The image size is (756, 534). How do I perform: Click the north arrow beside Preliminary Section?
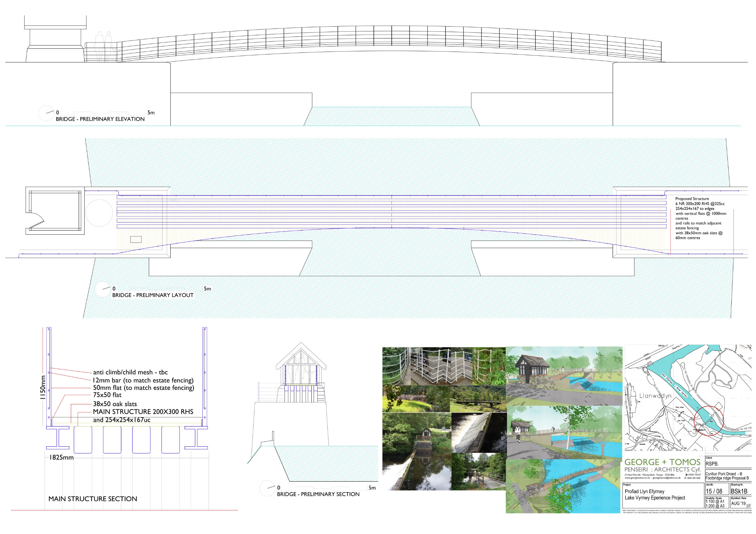point(267,488)
